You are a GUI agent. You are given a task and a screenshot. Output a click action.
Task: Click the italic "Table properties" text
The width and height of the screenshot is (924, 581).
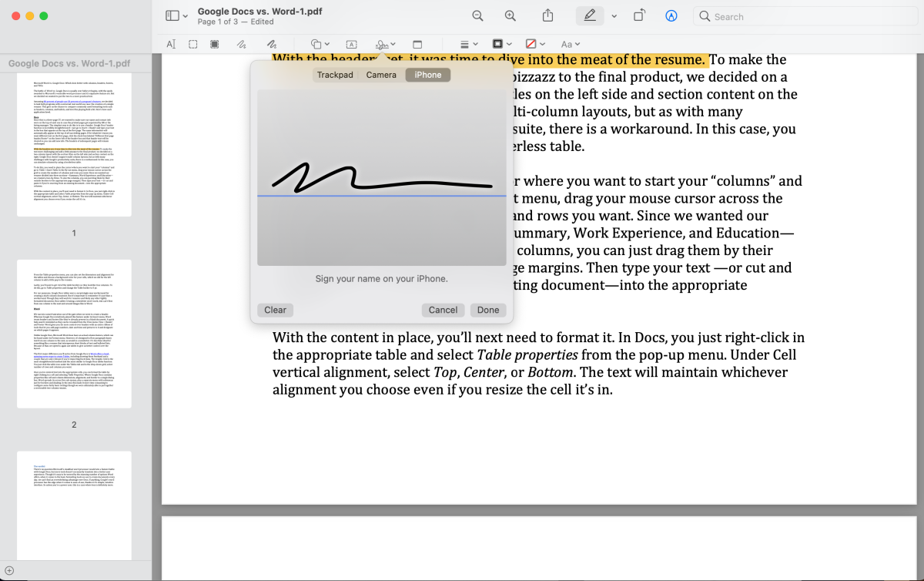click(x=526, y=354)
